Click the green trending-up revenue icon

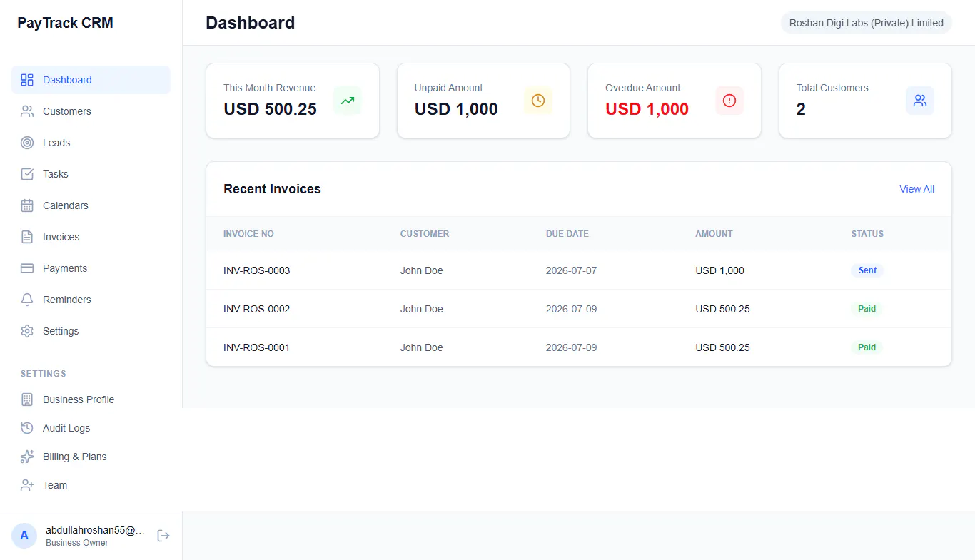point(348,101)
